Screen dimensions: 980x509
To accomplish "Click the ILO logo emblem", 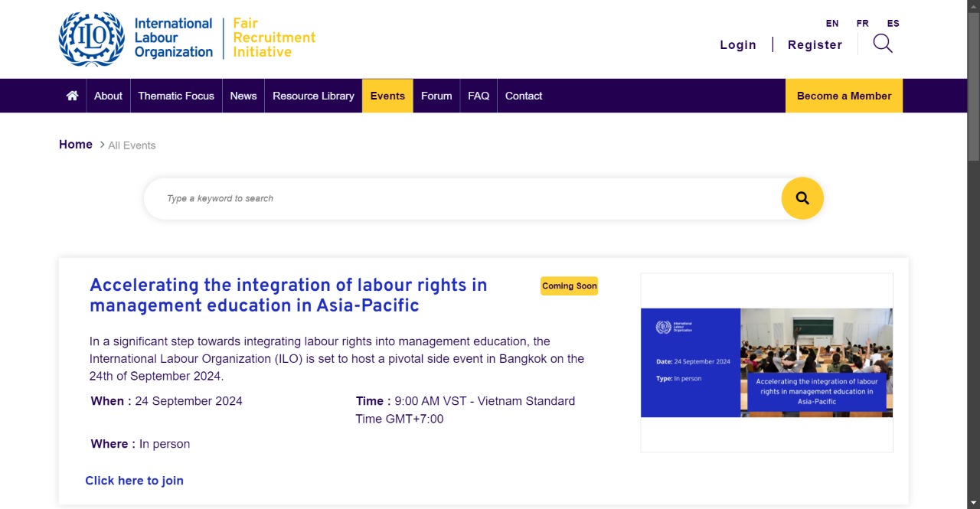I will pyautogui.click(x=92, y=39).
